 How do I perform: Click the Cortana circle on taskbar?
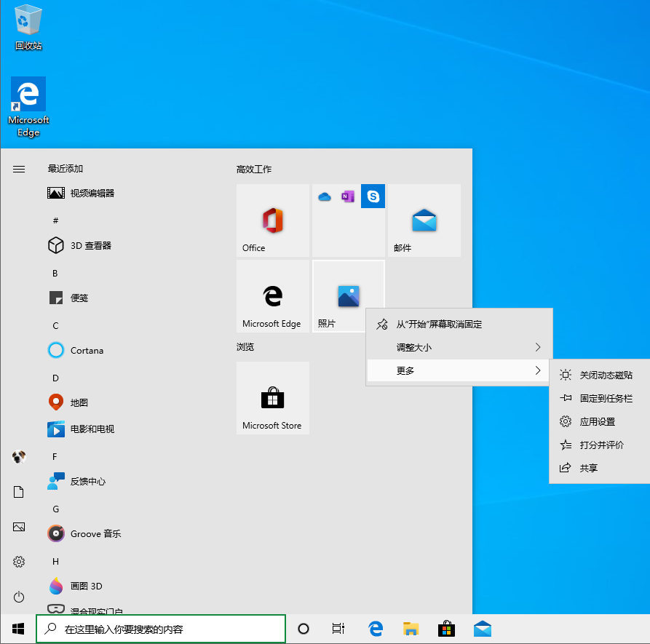click(304, 629)
